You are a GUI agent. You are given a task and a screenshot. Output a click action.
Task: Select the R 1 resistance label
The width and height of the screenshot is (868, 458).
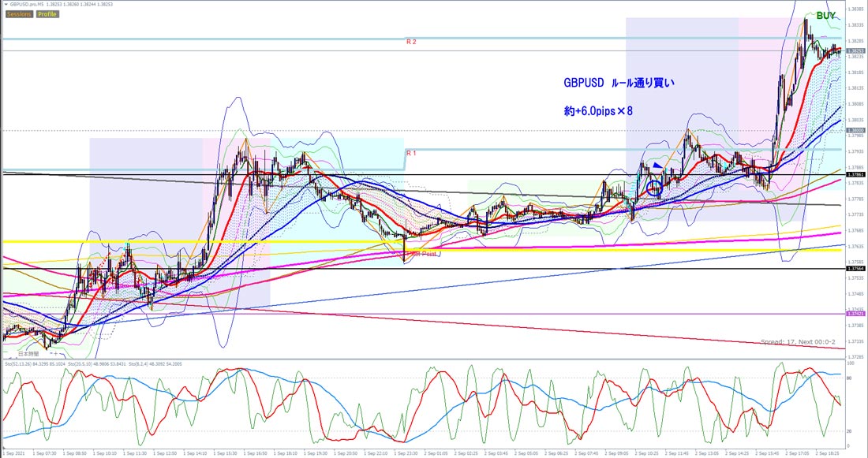(x=411, y=153)
